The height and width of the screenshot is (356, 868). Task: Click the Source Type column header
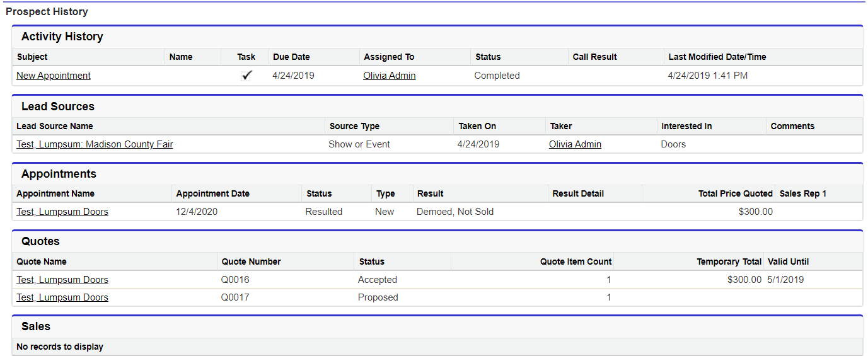pos(354,126)
